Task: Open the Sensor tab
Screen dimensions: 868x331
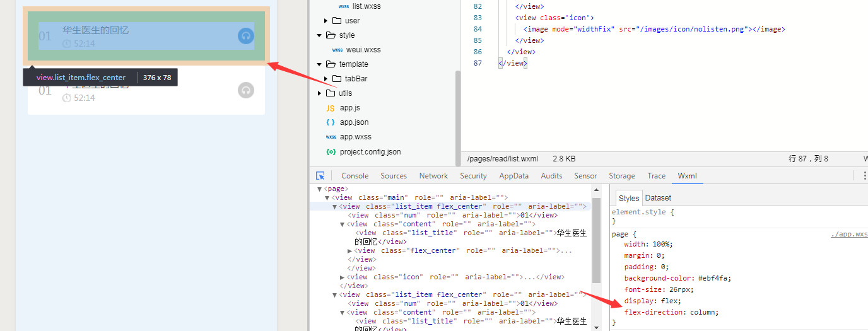Action: coord(585,176)
